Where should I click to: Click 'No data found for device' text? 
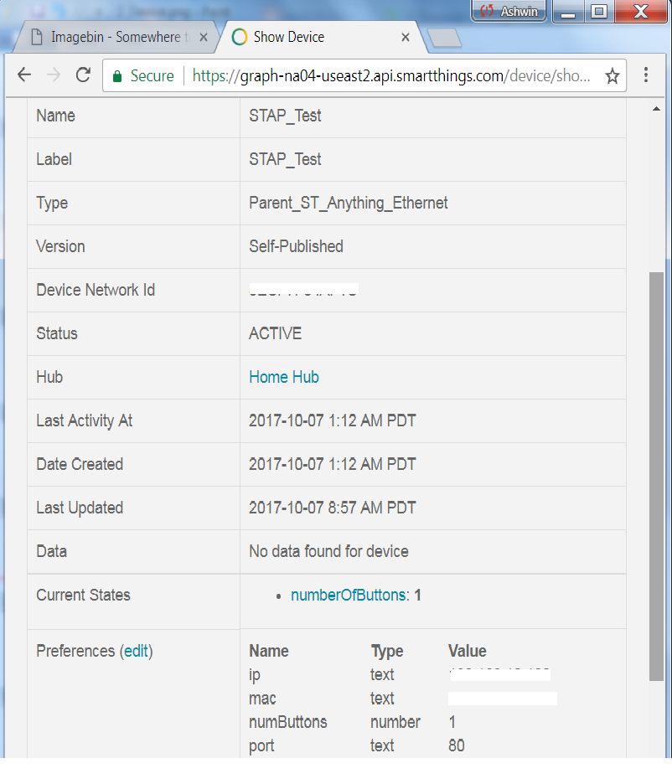tap(328, 551)
